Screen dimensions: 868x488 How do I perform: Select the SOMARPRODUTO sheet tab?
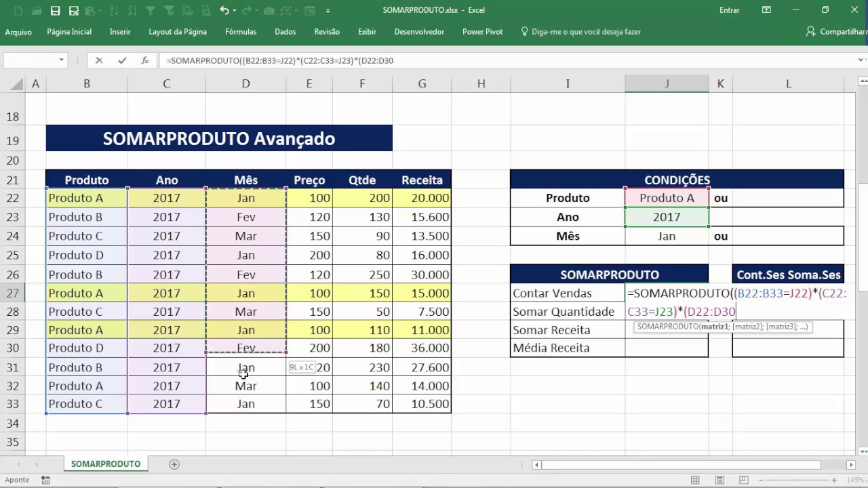coord(106,464)
